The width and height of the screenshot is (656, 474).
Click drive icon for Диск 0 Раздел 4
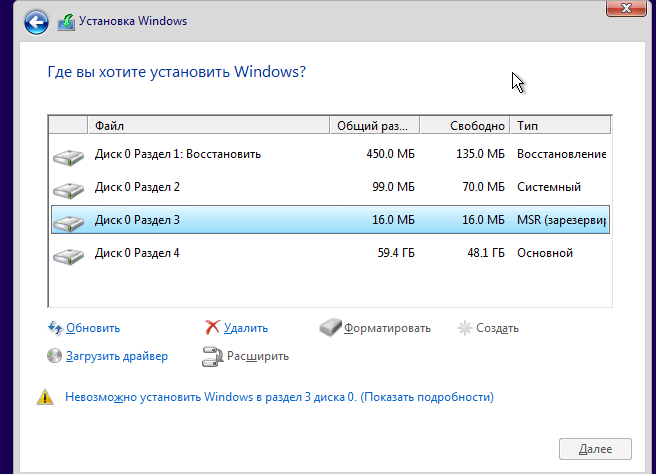[69, 255]
